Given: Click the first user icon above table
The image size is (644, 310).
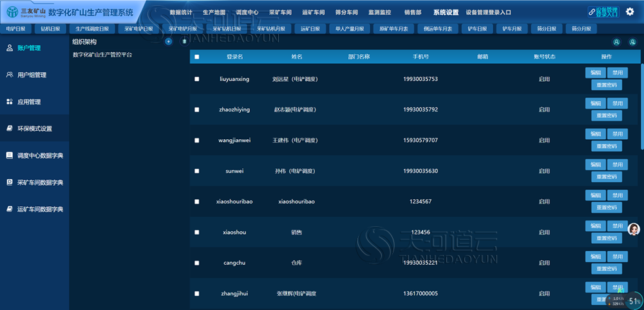Looking at the screenshot, I should coord(616,41).
